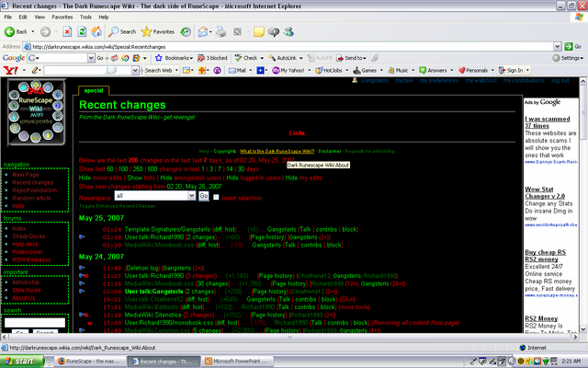This screenshot has height=368, width=588.
Task: Open the Search pane magnifier button
Action: tap(122, 32)
